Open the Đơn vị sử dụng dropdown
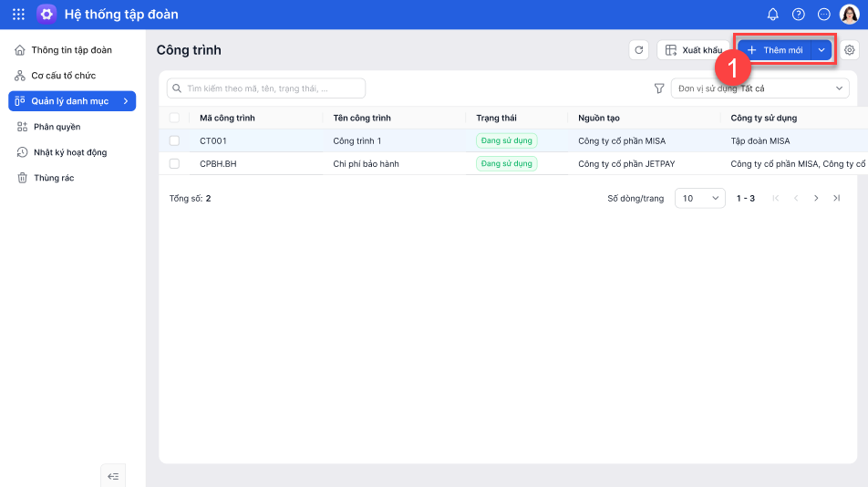868x487 pixels. tap(759, 88)
